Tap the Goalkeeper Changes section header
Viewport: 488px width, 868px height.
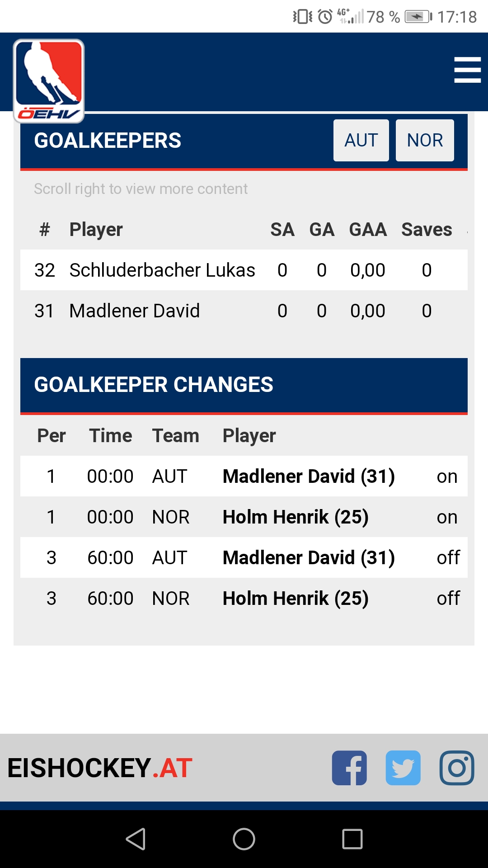pos(154,385)
